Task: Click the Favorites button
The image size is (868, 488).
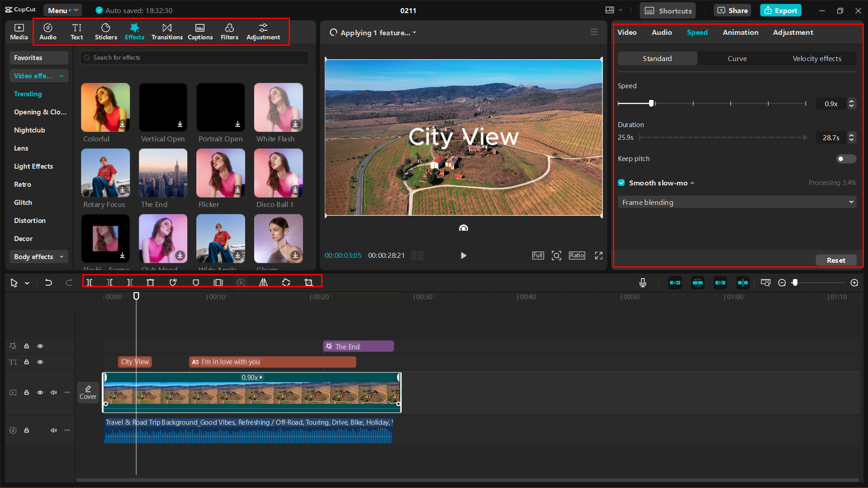Action: [x=39, y=57]
